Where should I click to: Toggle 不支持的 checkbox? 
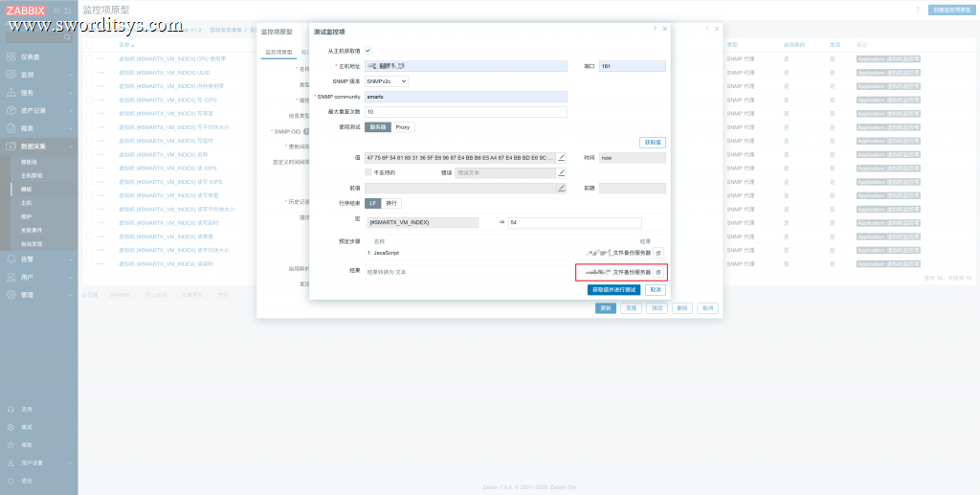pos(368,172)
